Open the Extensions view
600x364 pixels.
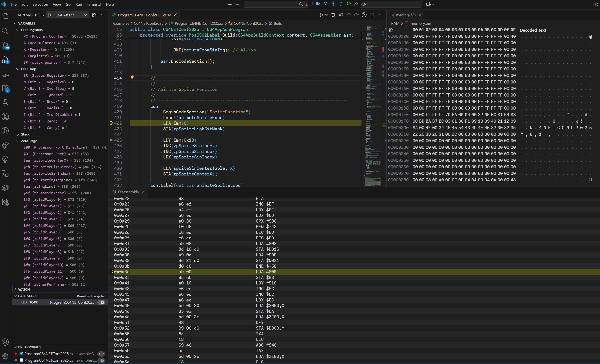[x=5, y=88]
